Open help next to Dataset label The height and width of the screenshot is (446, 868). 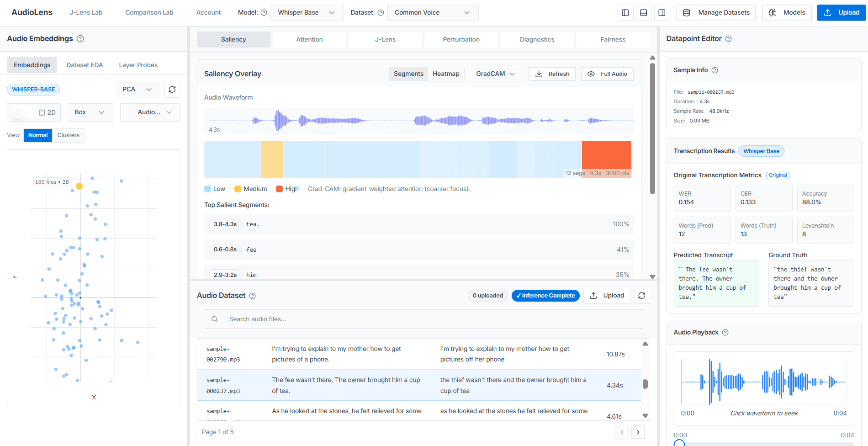coord(381,13)
